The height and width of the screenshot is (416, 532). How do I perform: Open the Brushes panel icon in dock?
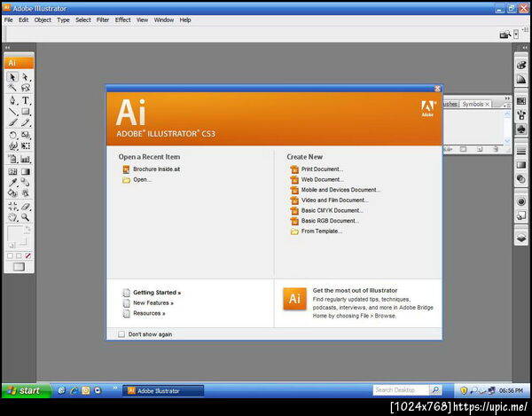pos(521,115)
